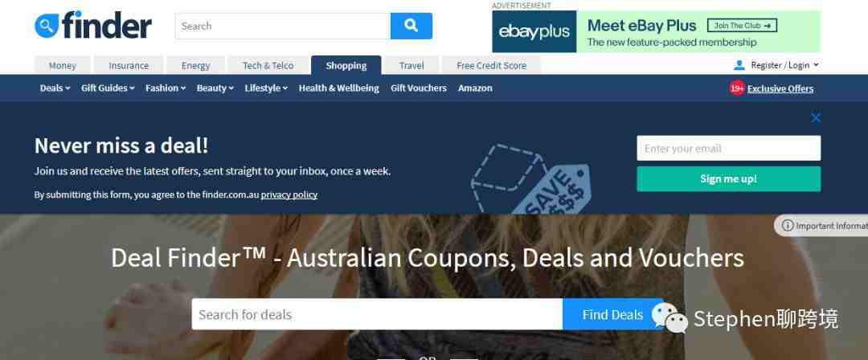The image size is (868, 360).
Task: Click the finder logo
Action: tap(93, 26)
